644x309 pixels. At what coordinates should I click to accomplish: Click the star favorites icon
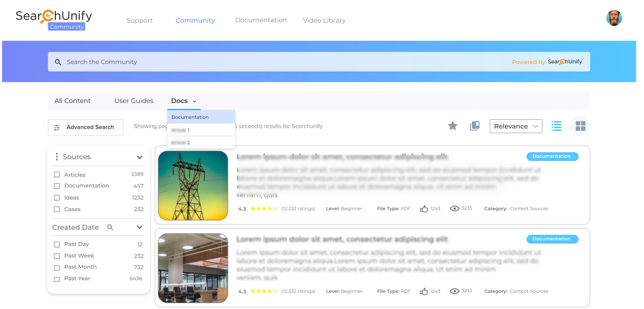(x=453, y=126)
